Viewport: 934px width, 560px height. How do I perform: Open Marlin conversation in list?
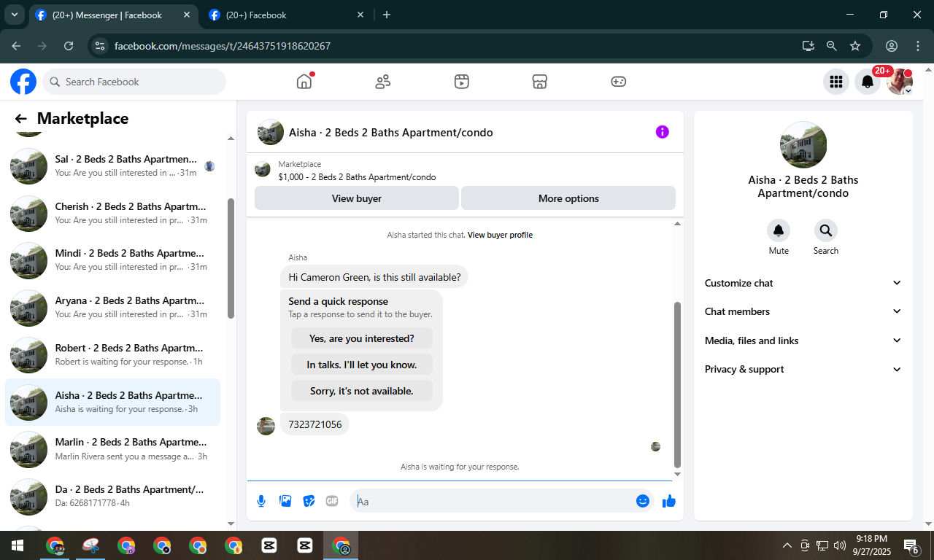coord(113,449)
